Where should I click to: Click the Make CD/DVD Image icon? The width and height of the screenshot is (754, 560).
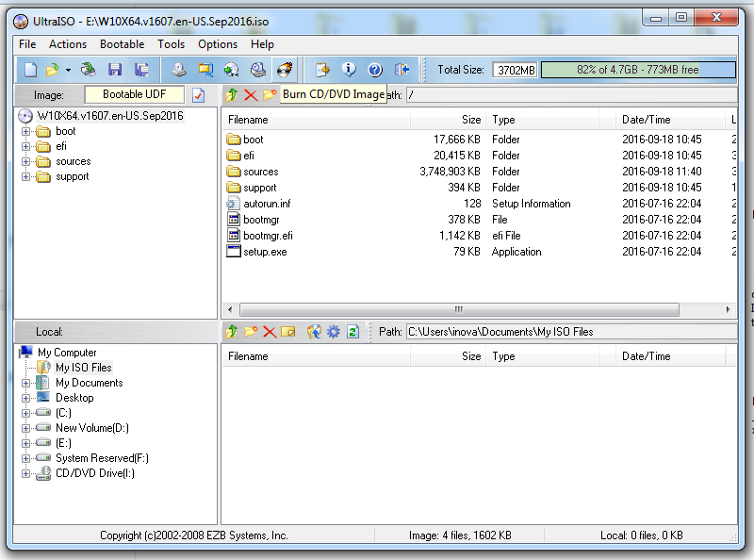point(179,70)
